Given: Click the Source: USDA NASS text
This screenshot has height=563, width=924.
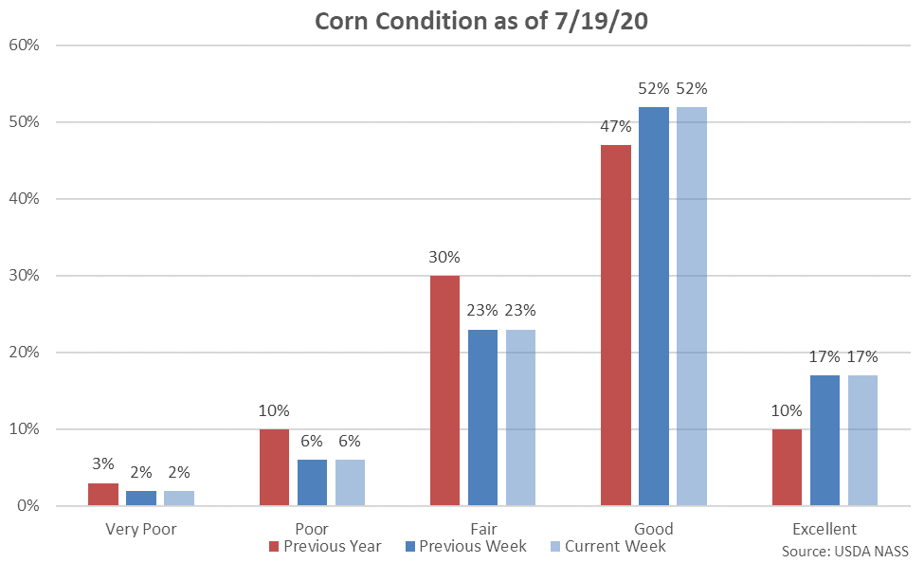Looking at the screenshot, I should [844, 551].
